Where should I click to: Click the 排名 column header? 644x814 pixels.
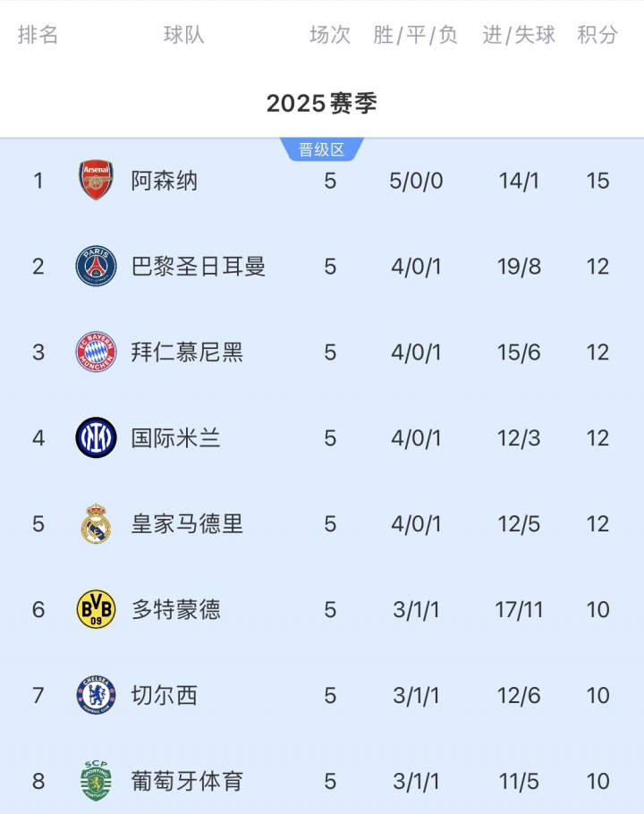click(x=38, y=35)
